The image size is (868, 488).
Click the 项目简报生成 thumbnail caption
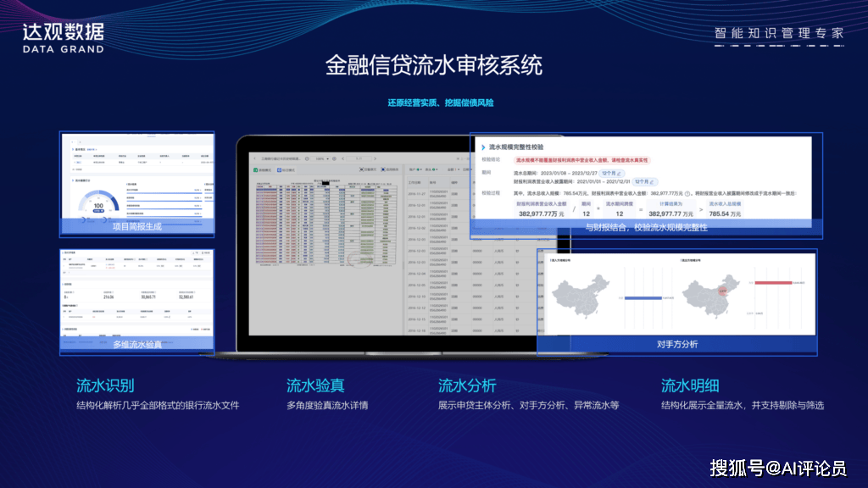(x=136, y=226)
